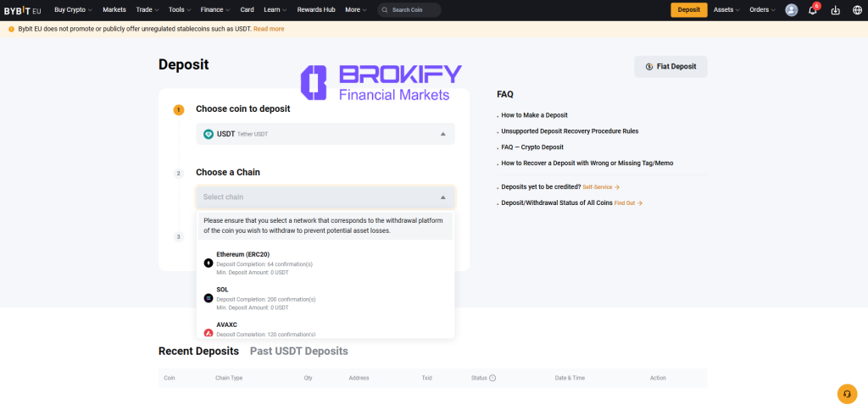868x410 pixels.
Task: Expand the Assets dropdown menu
Action: pyautogui.click(x=726, y=10)
